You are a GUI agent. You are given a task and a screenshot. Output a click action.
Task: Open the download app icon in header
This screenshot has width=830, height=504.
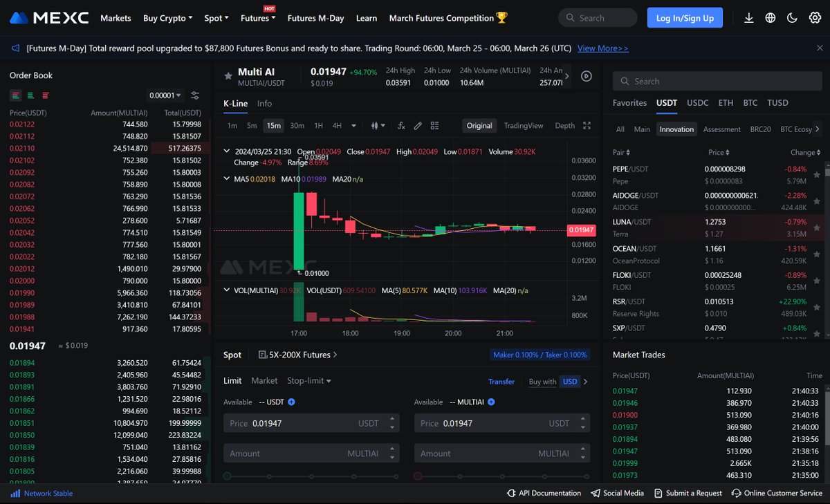(749, 18)
